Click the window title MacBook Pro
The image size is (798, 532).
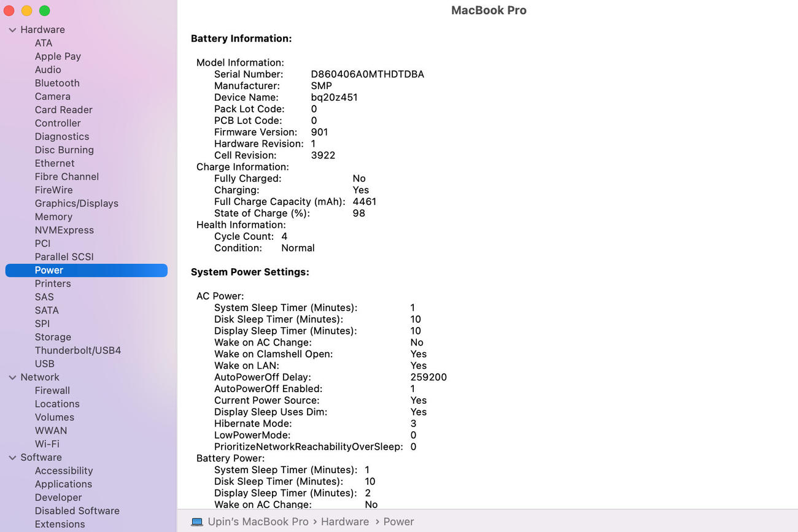[489, 10]
